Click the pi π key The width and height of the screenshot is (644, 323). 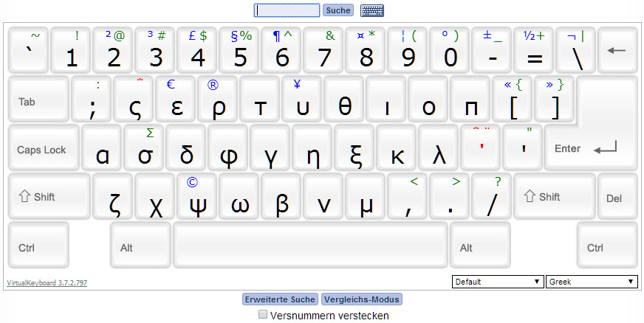(x=470, y=100)
